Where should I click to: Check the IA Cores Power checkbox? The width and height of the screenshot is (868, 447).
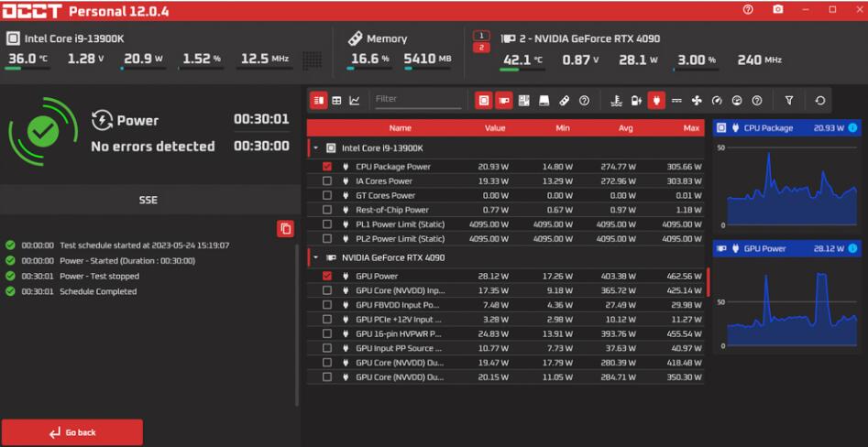(327, 180)
